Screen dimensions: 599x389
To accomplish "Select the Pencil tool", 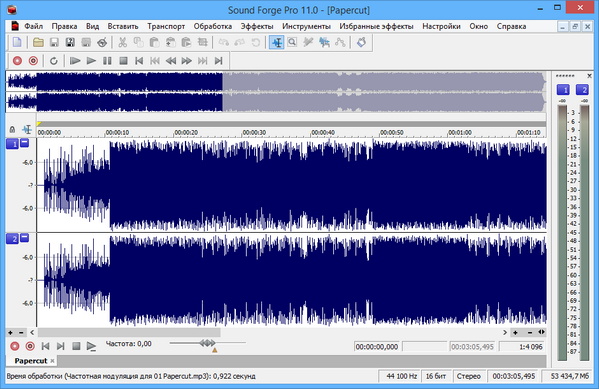I will (x=308, y=42).
